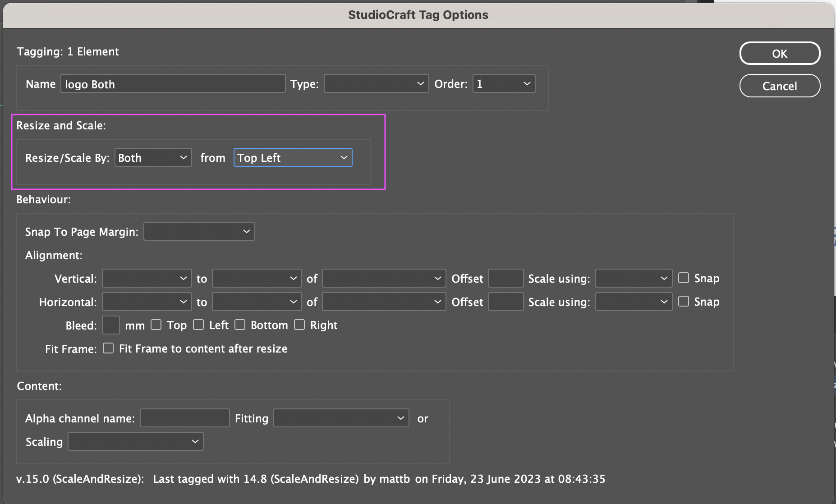836x504 pixels.
Task: Open the Snap To Page Margin dropdown
Action: point(199,231)
